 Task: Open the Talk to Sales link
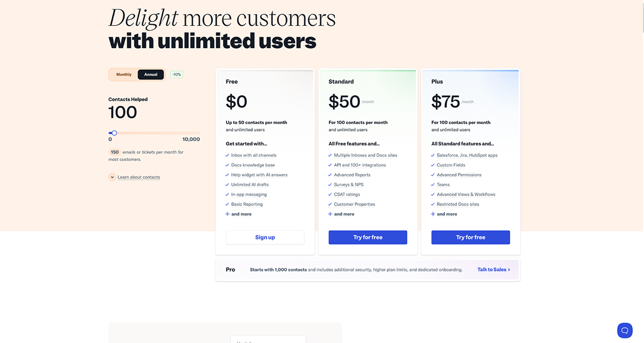point(493,269)
